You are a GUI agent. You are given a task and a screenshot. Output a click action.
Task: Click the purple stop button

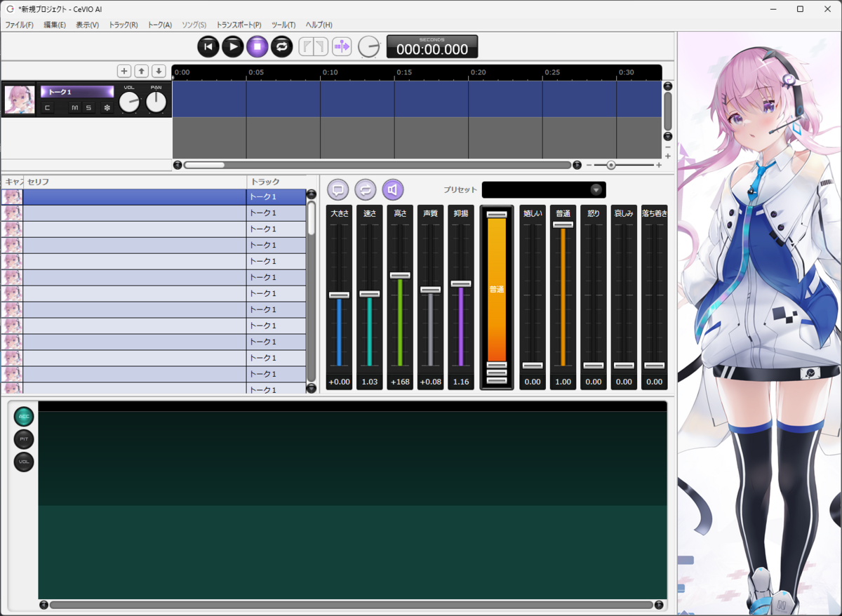[x=258, y=47]
